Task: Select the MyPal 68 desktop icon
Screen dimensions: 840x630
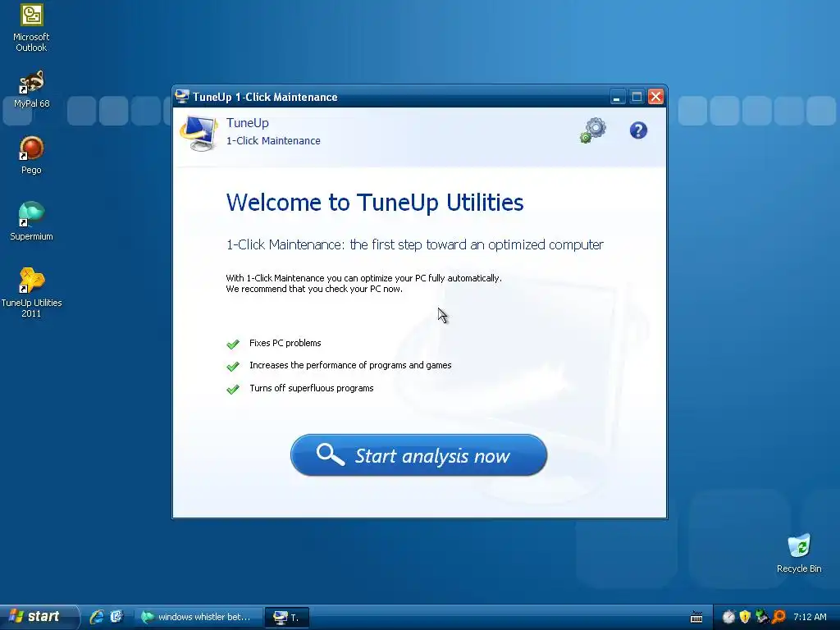Action: (x=31, y=89)
